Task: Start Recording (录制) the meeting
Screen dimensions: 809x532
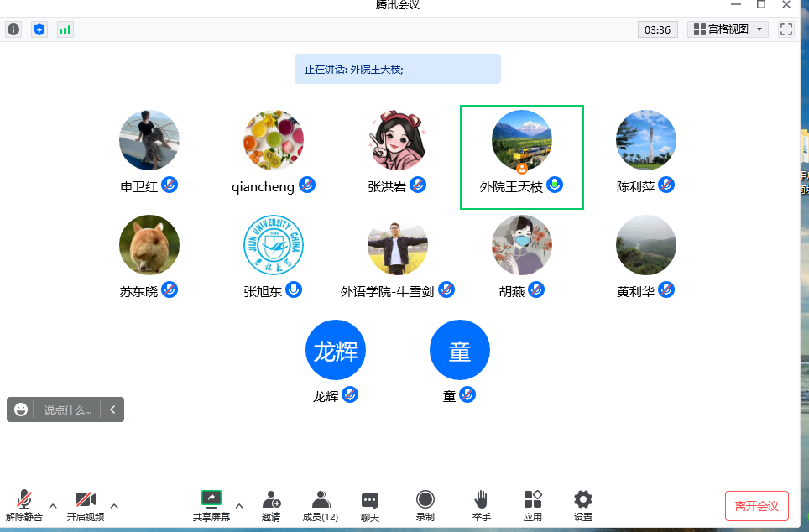Action: (425, 506)
